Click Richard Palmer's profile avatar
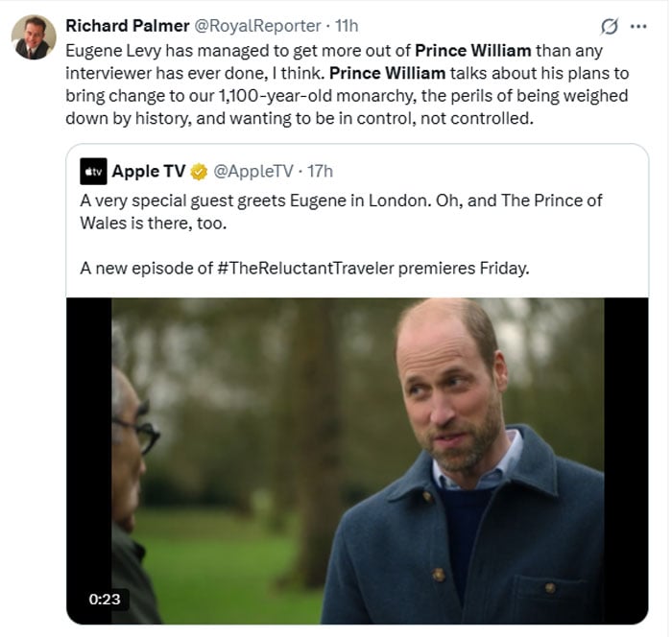The height and width of the screenshot is (637, 672). click(x=33, y=36)
